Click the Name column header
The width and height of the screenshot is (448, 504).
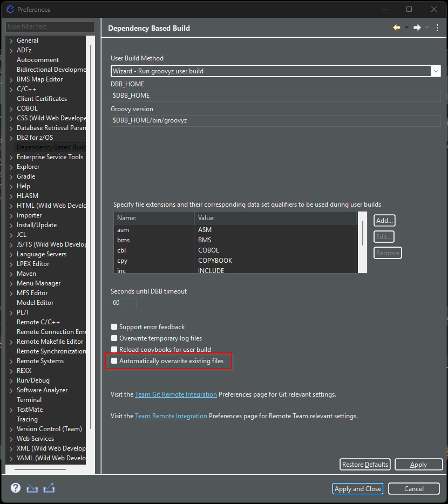click(x=154, y=218)
